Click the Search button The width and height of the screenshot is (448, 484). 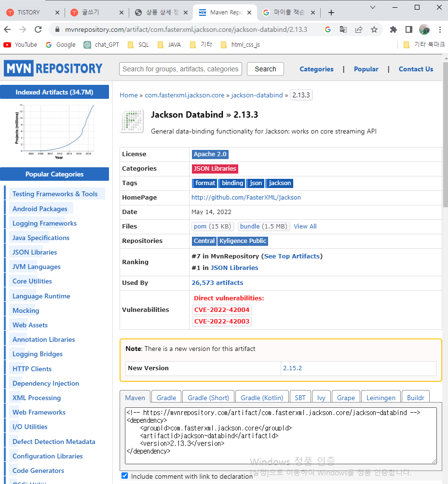[265, 69]
